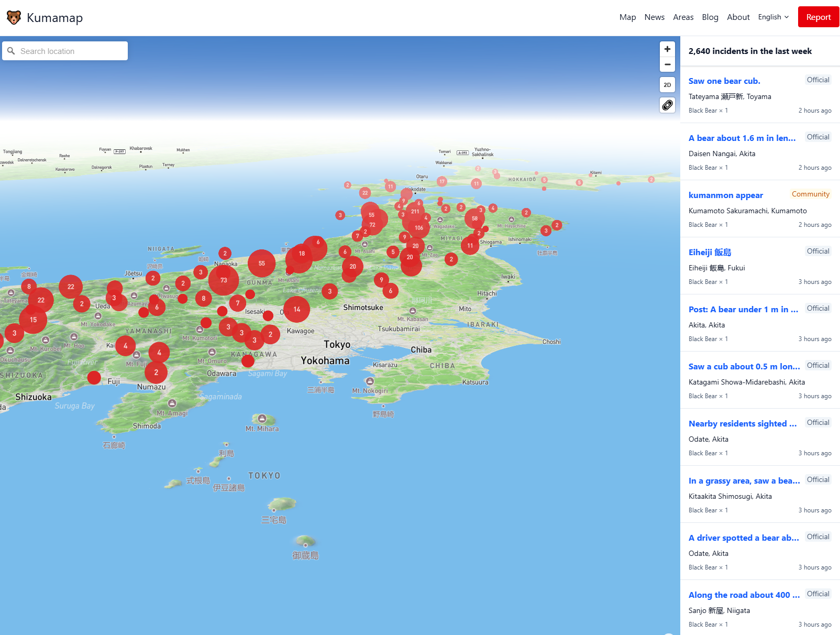
Task: Zoom in on the map
Action: coord(667,49)
